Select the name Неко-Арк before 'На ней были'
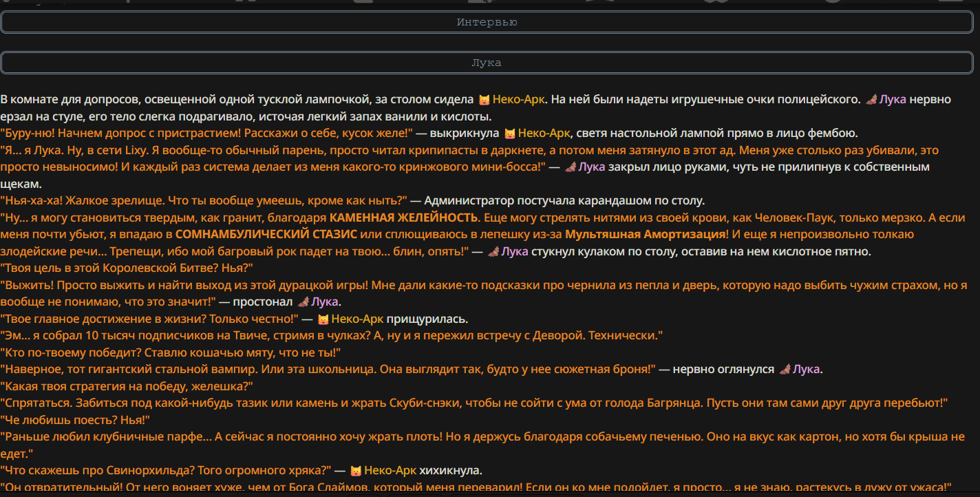 coord(519,100)
